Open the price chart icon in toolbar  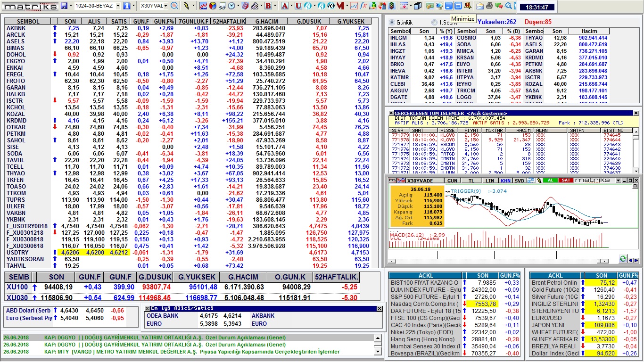[203, 6]
